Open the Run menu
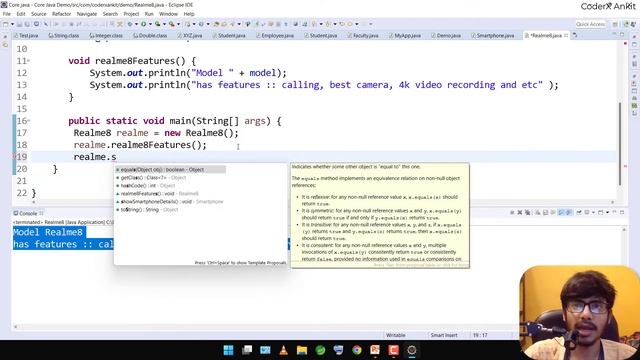 pos(149,14)
